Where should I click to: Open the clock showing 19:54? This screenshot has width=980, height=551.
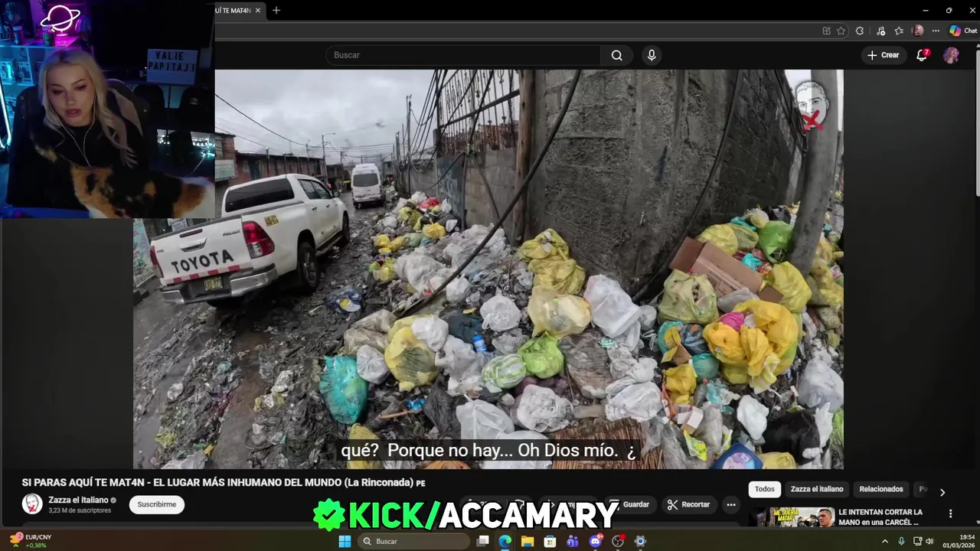pyautogui.click(x=957, y=541)
